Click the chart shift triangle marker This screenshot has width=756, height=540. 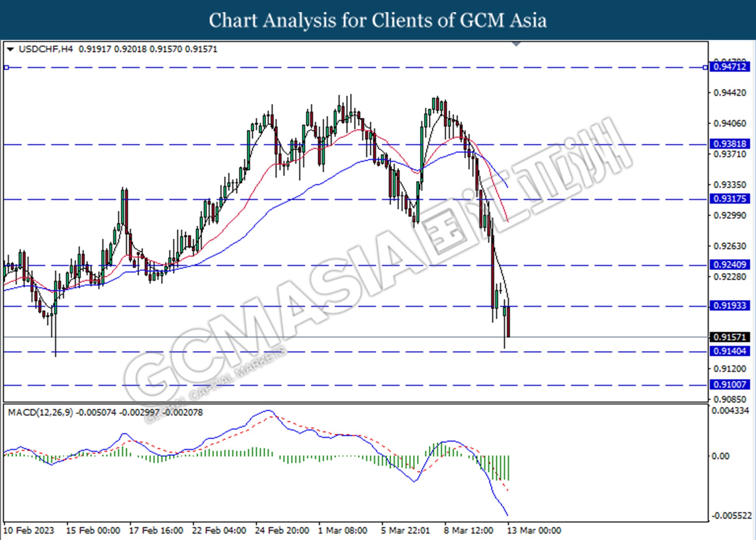[x=516, y=44]
